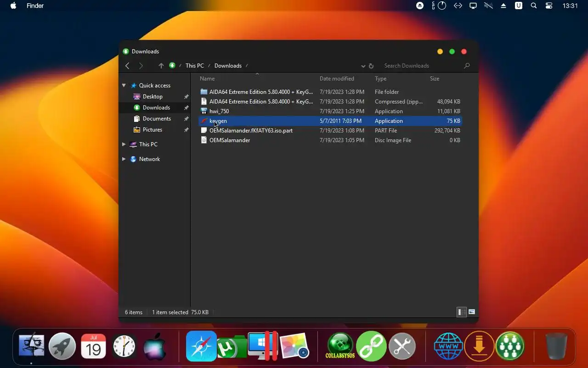Expand the This PC tree node
The image size is (588, 368).
click(x=124, y=144)
